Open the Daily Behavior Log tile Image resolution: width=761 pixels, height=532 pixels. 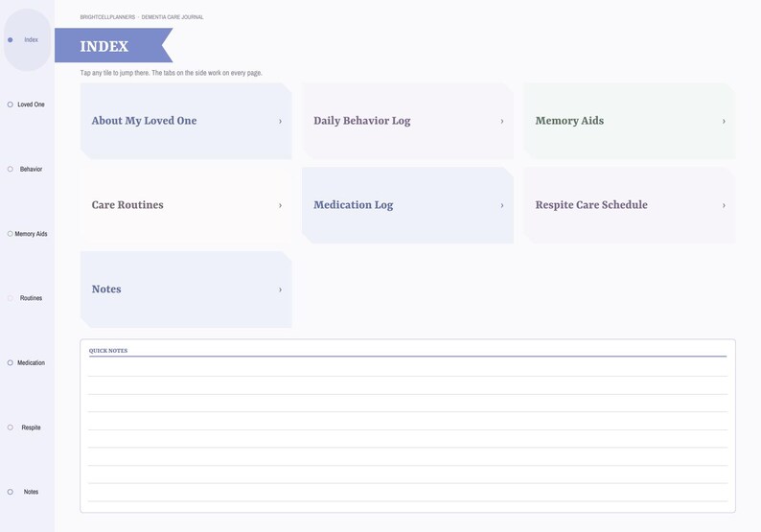[x=407, y=121]
